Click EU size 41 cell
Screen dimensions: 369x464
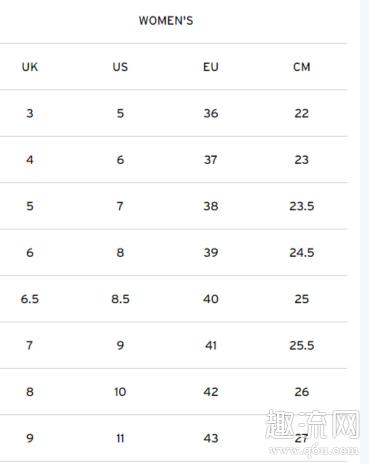pyautogui.click(x=211, y=345)
